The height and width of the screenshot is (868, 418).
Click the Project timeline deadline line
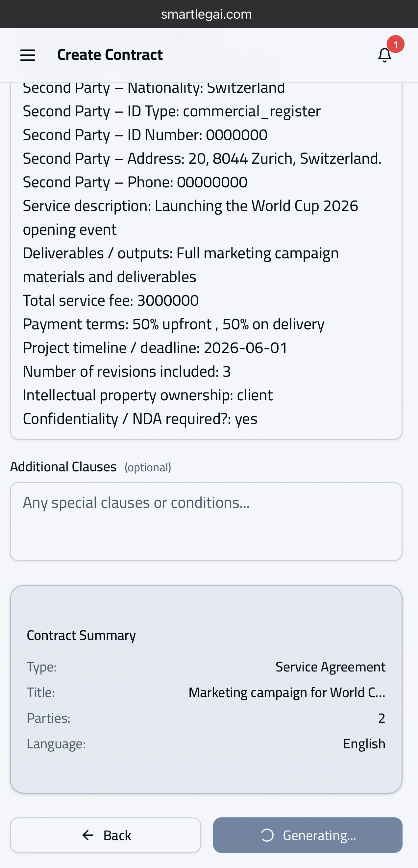click(x=155, y=348)
